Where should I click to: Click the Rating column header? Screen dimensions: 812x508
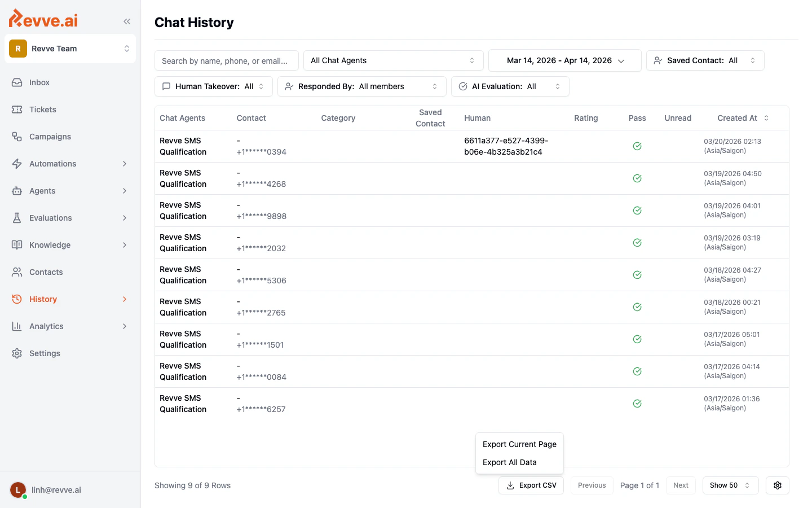click(586, 118)
